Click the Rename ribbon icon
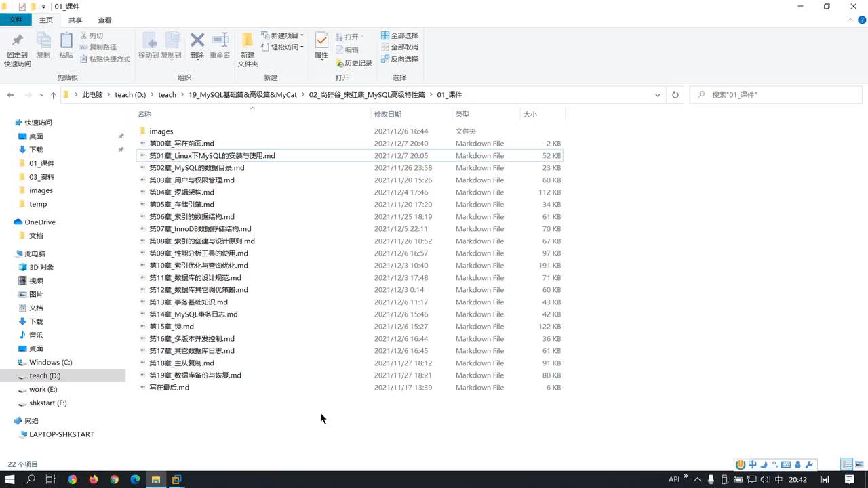The width and height of the screenshot is (868, 488). 220,45
